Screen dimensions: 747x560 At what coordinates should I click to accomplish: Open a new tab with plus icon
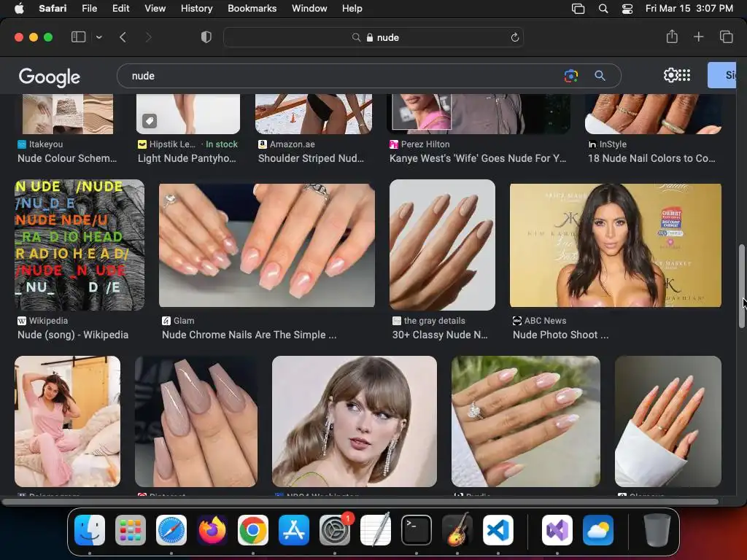698,36
